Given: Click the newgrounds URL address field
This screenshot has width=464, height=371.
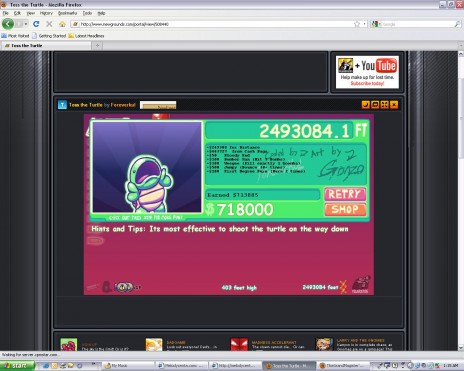Looking at the screenshot, I should tap(213, 24).
